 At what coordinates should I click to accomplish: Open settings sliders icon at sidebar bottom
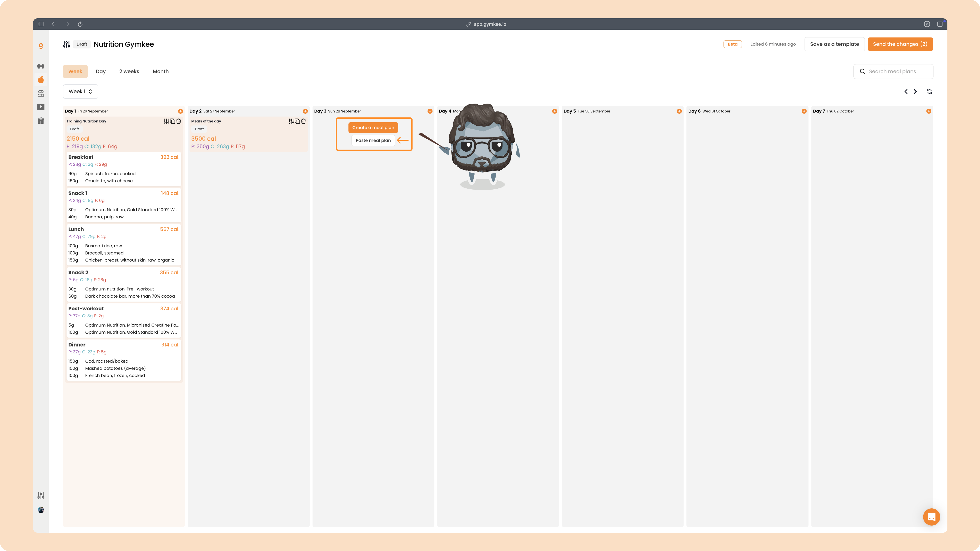pos(41,495)
